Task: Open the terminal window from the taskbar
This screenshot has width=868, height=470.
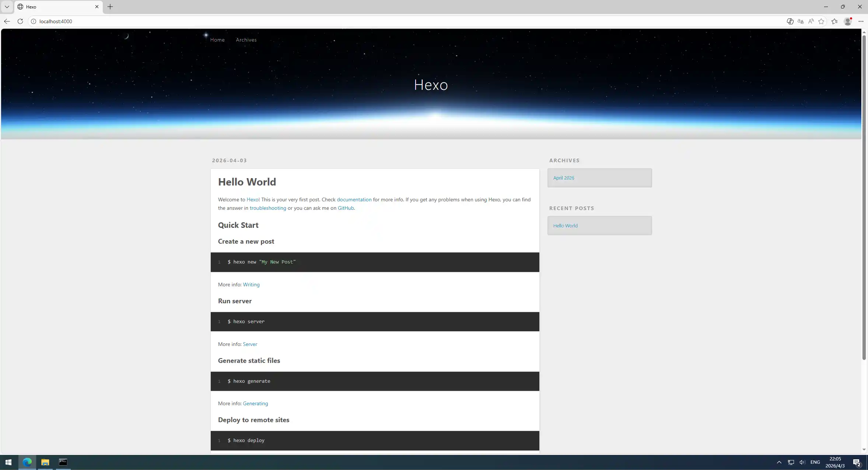Action: [x=63, y=462]
